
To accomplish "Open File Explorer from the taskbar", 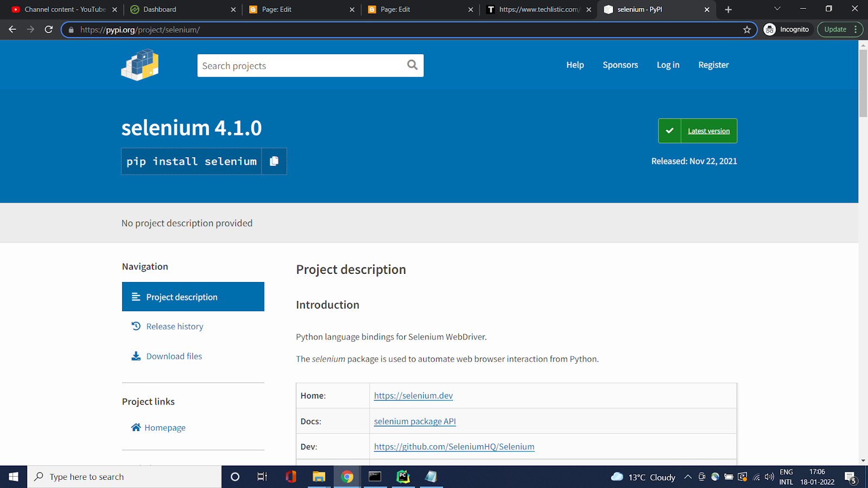I will (x=319, y=477).
